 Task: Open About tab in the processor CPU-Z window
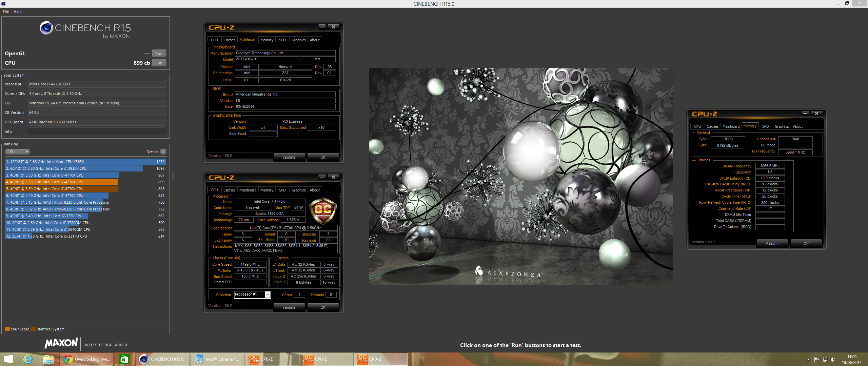[x=315, y=190]
